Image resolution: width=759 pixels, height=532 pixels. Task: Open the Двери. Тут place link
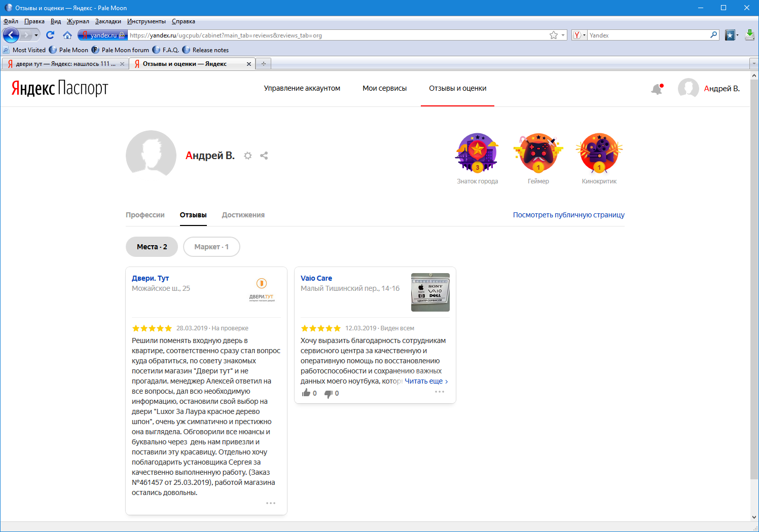click(151, 278)
